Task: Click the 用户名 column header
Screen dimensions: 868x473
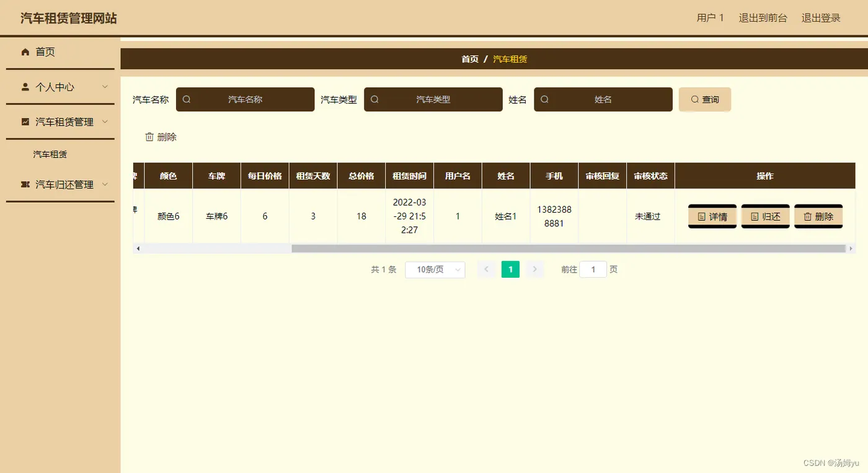Action: 458,176
